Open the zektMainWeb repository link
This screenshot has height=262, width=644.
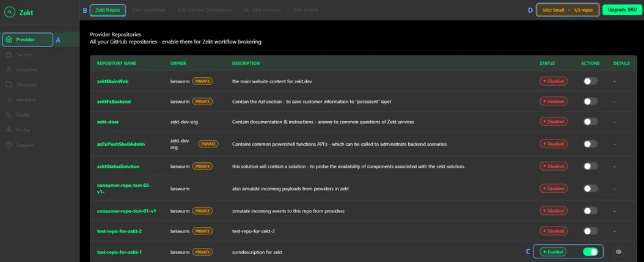pyautogui.click(x=112, y=81)
